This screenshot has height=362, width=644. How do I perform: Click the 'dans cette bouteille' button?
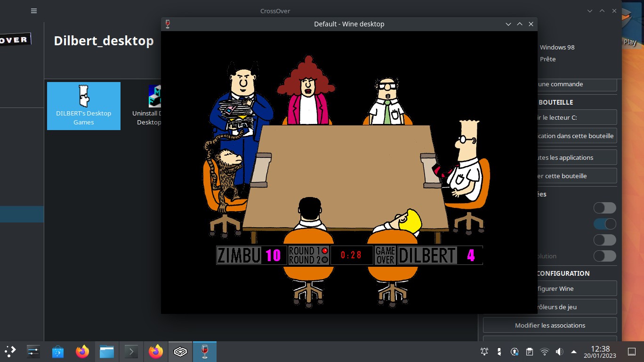pos(577,136)
